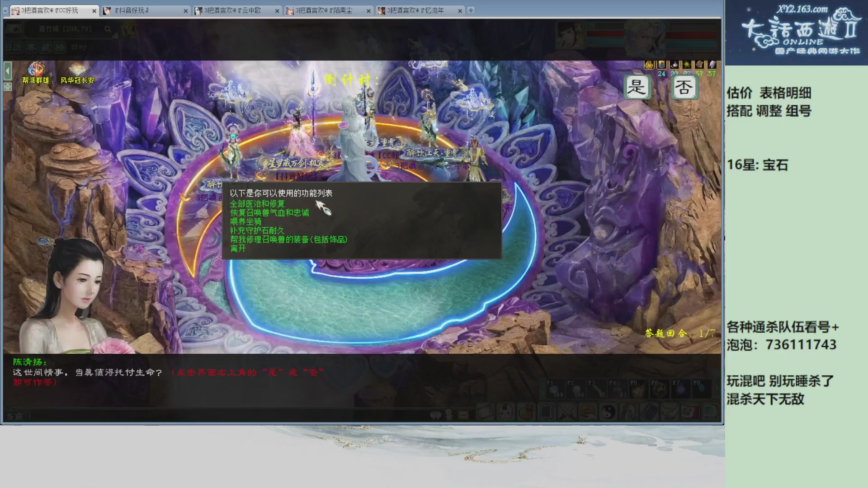Open the crossed swords combat icon
This screenshot has width=868, height=488.
[567, 412]
